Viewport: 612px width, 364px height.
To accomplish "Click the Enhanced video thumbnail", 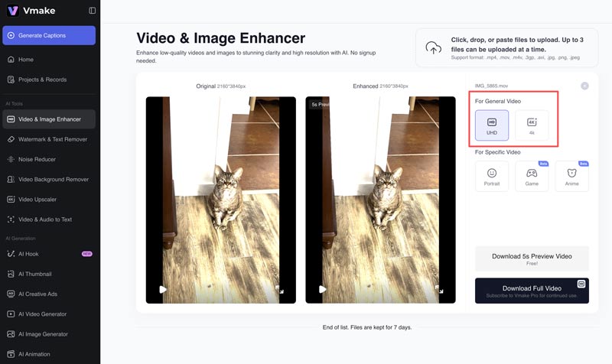I will pos(380,200).
